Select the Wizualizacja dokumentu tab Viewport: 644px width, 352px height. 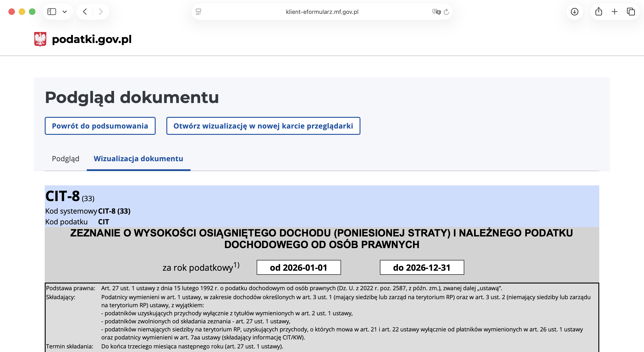tap(138, 158)
